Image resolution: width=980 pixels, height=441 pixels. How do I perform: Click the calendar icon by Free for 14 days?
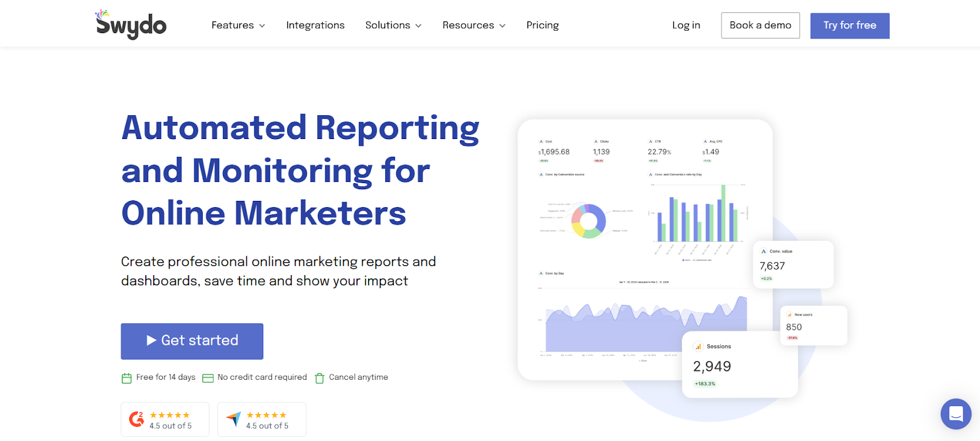click(x=127, y=378)
